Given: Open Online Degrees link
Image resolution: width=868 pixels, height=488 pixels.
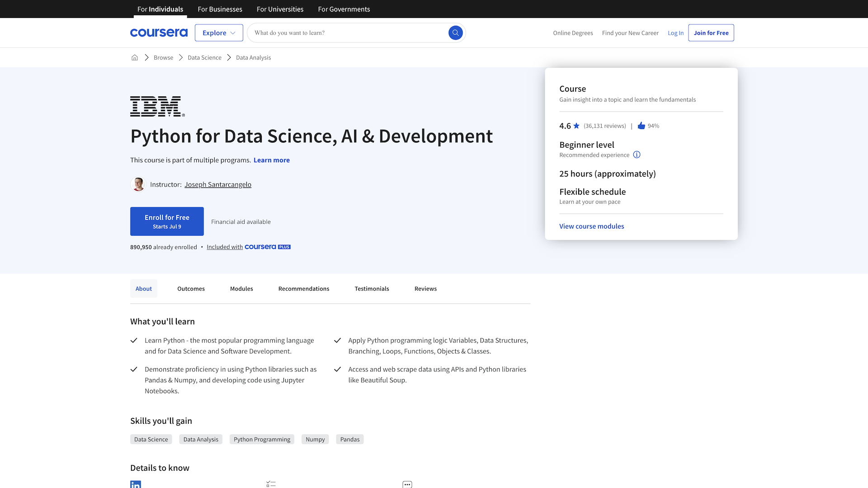Looking at the screenshot, I should (573, 33).
